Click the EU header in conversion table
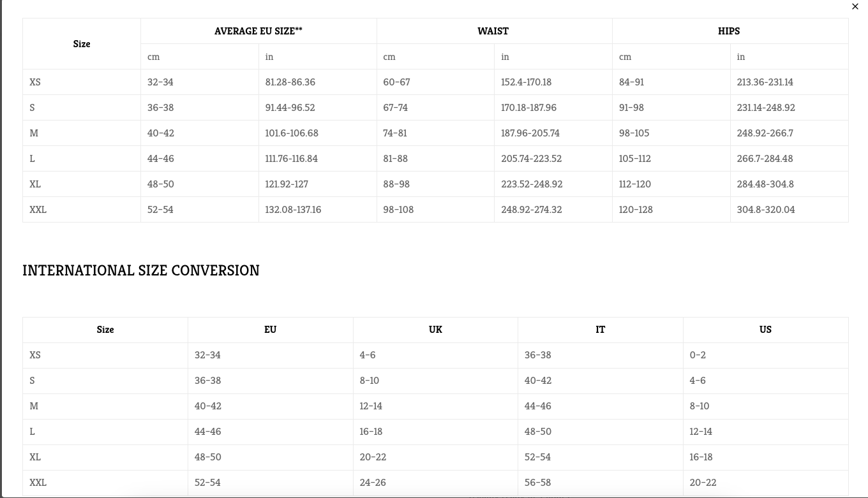 pos(270,330)
